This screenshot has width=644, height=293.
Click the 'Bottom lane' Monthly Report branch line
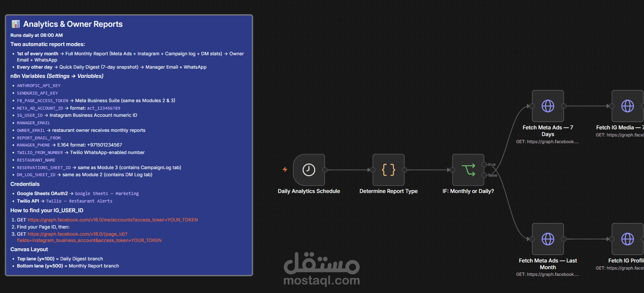[68, 266]
